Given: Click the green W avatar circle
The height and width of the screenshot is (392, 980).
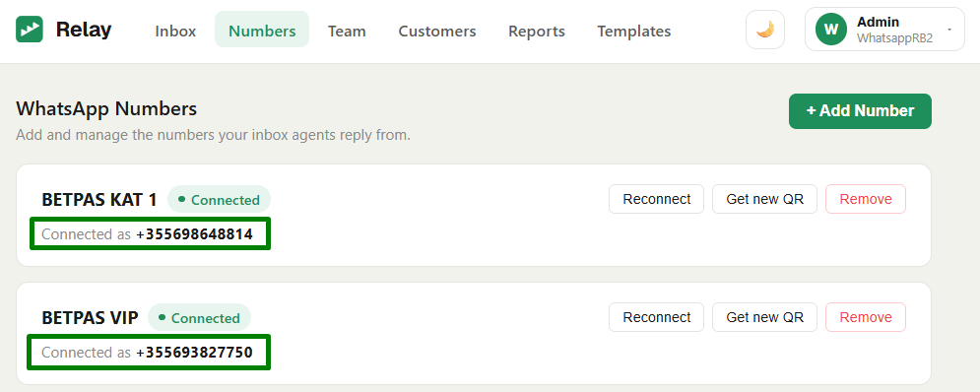Looking at the screenshot, I should click(830, 30).
